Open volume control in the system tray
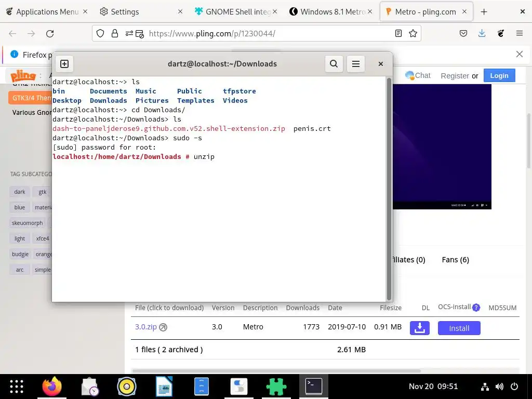Screen dimensions: 532x399 499,387
